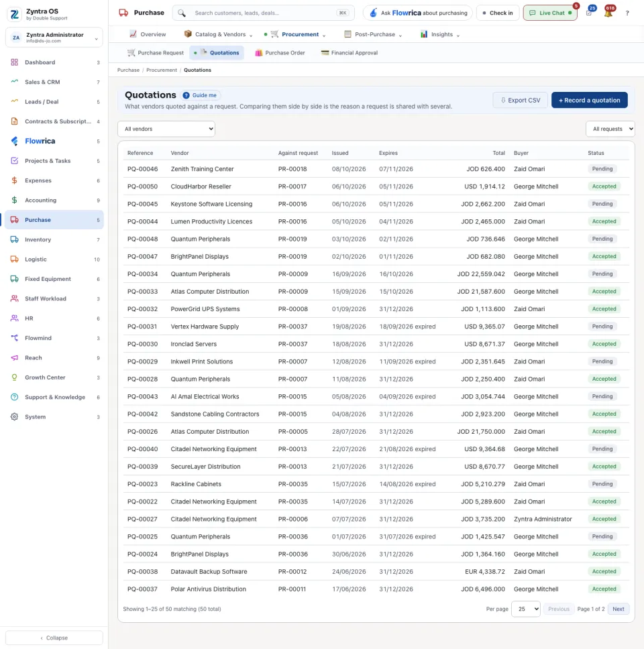
Task: Open Live Chat
Action: (x=550, y=13)
